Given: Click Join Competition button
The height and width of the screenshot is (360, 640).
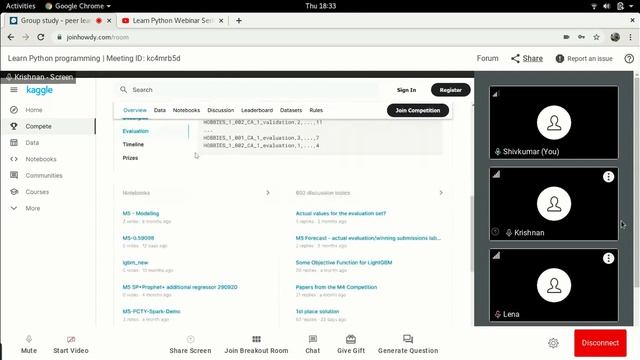Looking at the screenshot, I should click(x=418, y=110).
